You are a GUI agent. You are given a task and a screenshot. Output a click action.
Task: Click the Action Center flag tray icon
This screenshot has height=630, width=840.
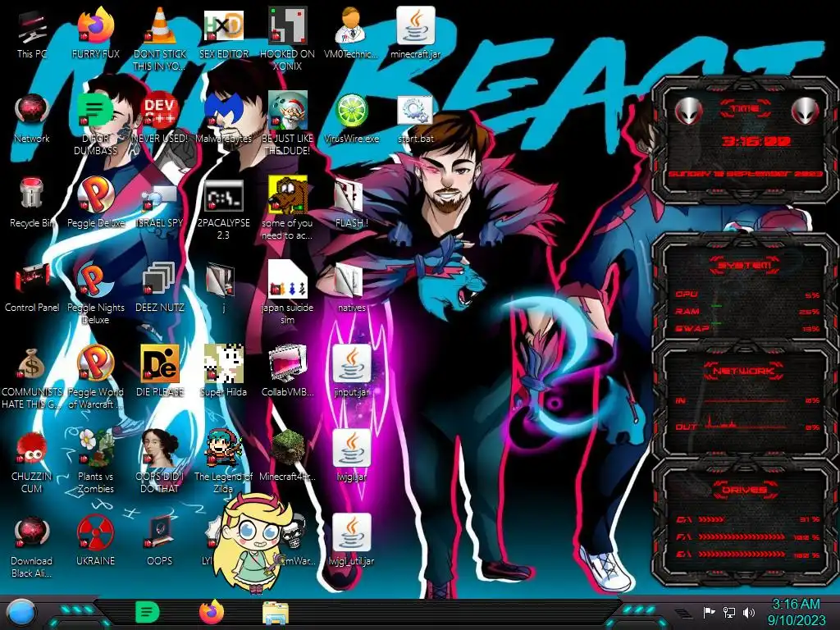pos(709,612)
